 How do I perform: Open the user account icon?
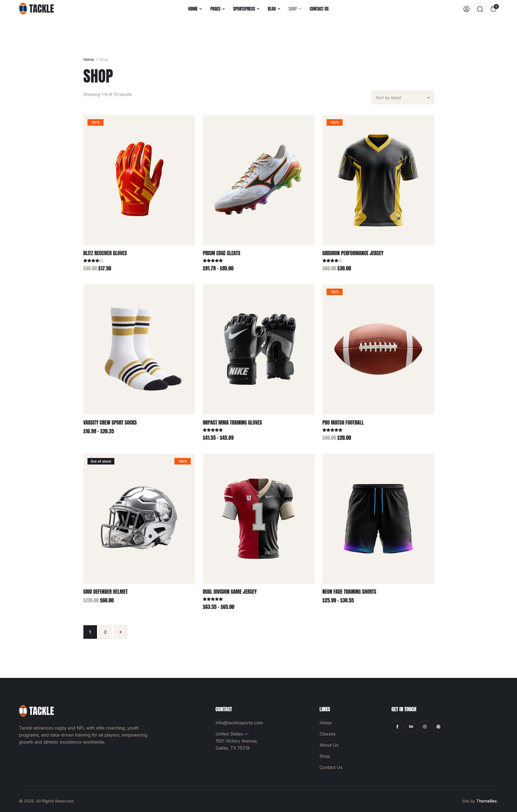tap(466, 9)
